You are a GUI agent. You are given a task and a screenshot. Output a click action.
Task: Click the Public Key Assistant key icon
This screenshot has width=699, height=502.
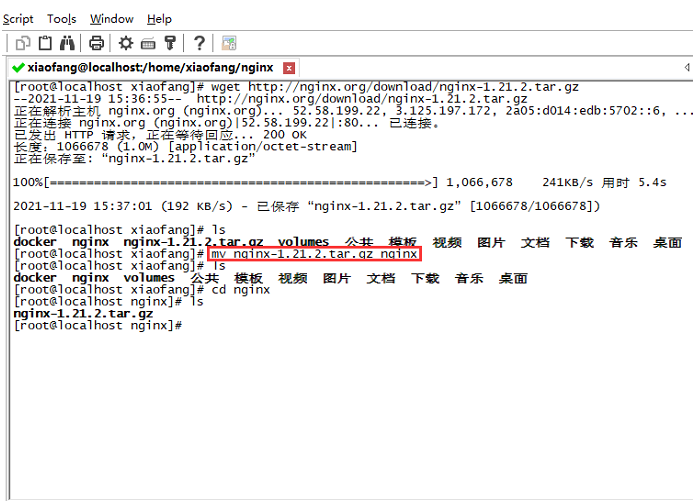click(x=170, y=43)
